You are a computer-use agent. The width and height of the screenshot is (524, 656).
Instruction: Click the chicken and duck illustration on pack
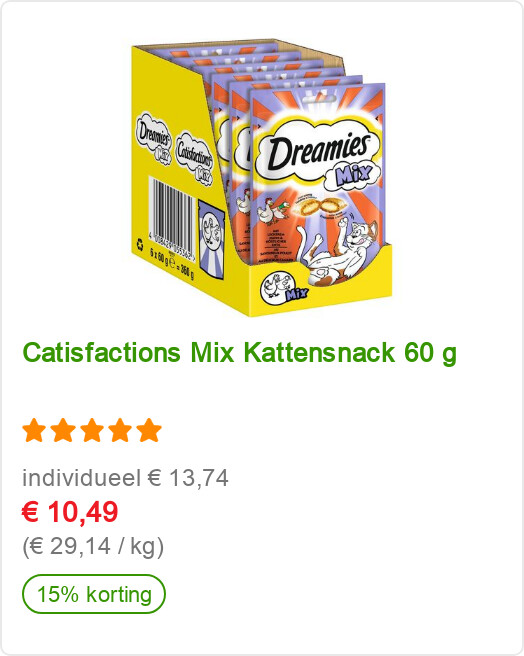pyautogui.click(x=272, y=211)
